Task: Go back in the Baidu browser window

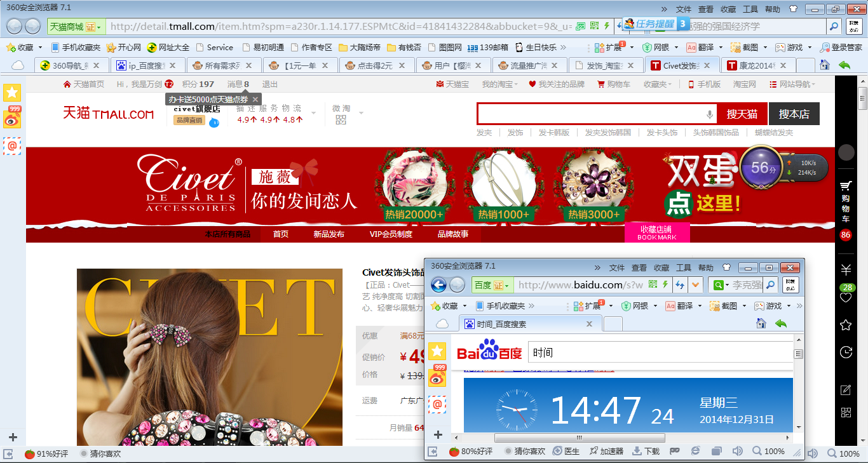Action: [438, 285]
